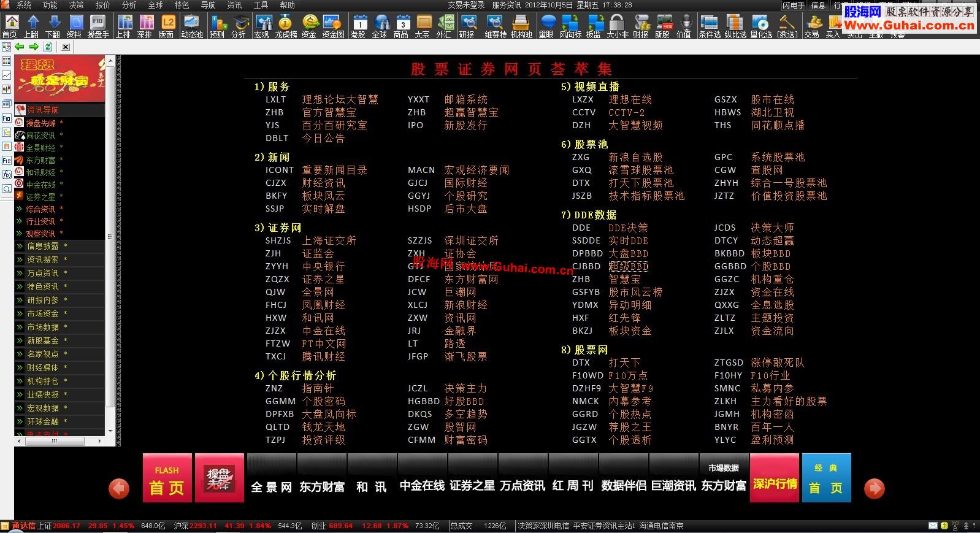Image resolution: width=980 pixels, height=533 pixels.
Task: Click the FLASH 首页 red button
Action: coord(167,478)
